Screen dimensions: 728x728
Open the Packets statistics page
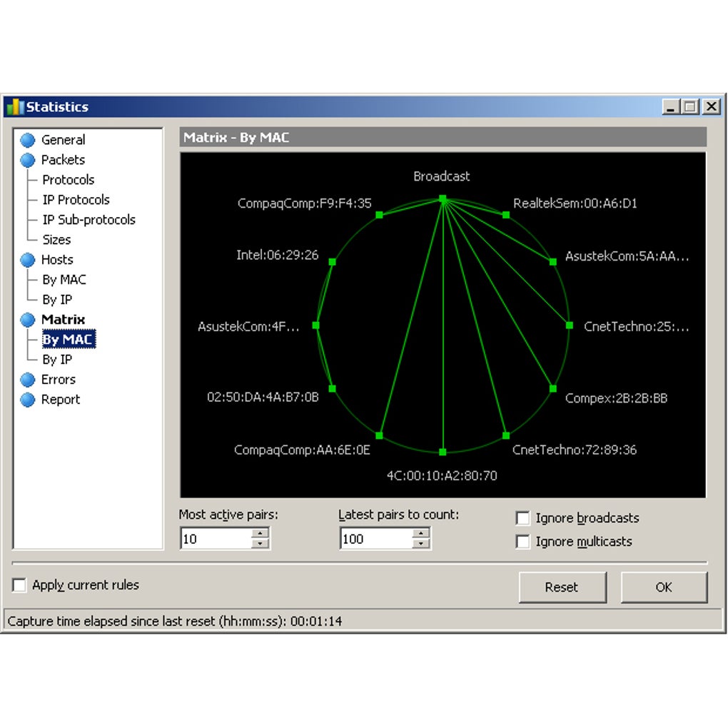[63, 160]
